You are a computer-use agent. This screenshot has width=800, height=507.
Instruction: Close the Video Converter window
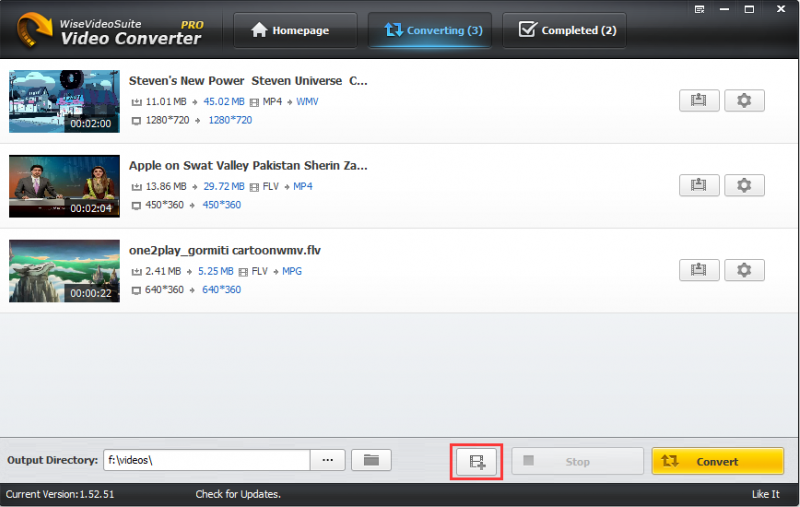click(781, 9)
